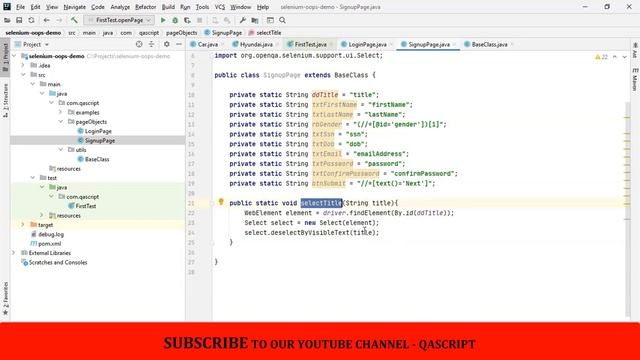Open Search Everywhere magnifier icon
The height and width of the screenshot is (360, 640).
[282, 20]
